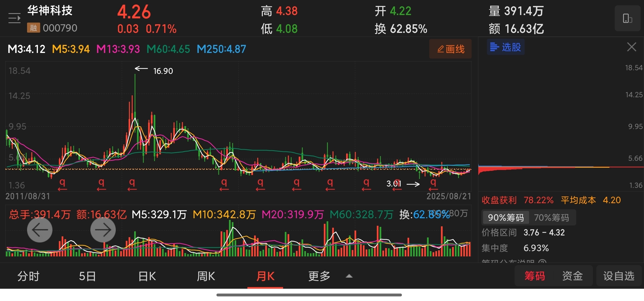
Task: Open the stock list menu icon
Action: [x=15, y=18]
